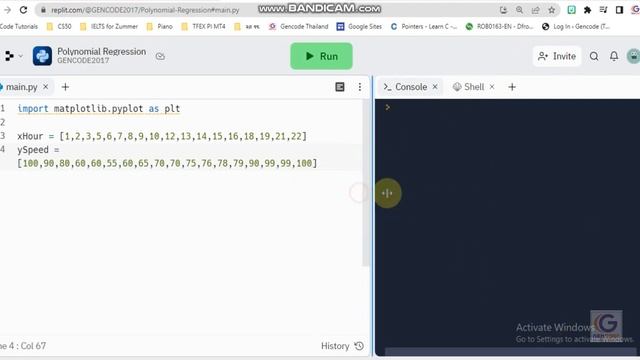Toggle the editor layout panel icon
Screen dimensions: 640x360
pos(340,87)
